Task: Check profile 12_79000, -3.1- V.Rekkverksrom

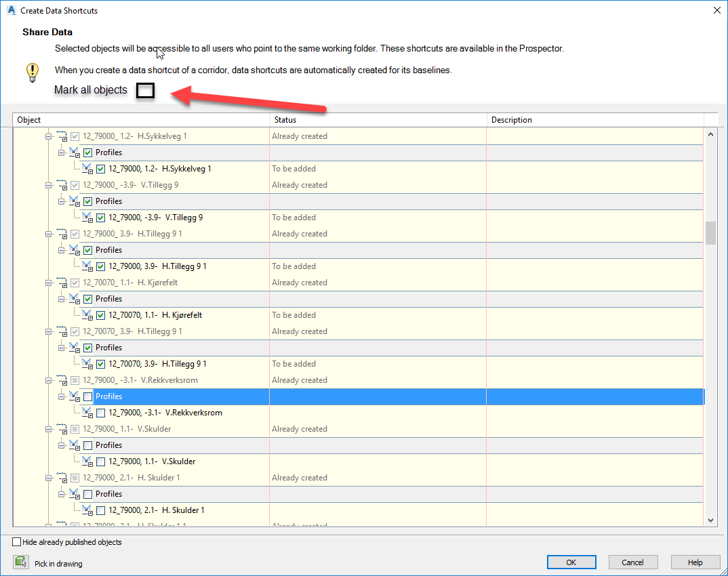Action: (x=101, y=413)
